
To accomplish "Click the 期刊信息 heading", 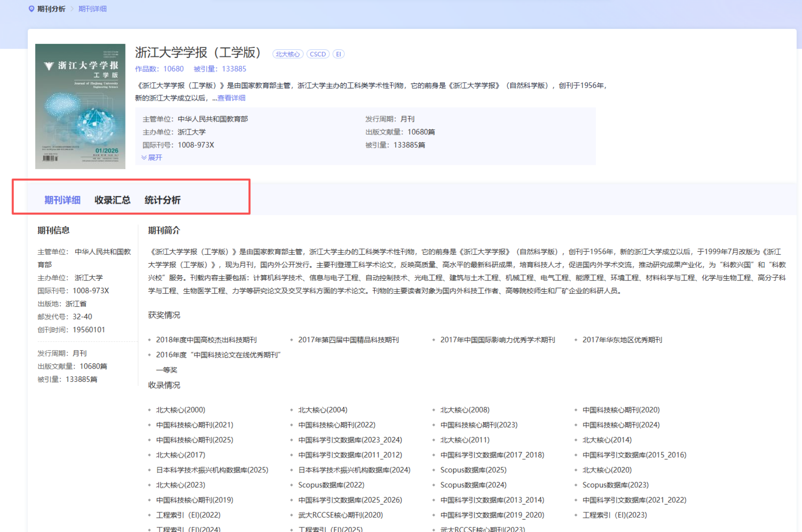I will pos(53,230).
